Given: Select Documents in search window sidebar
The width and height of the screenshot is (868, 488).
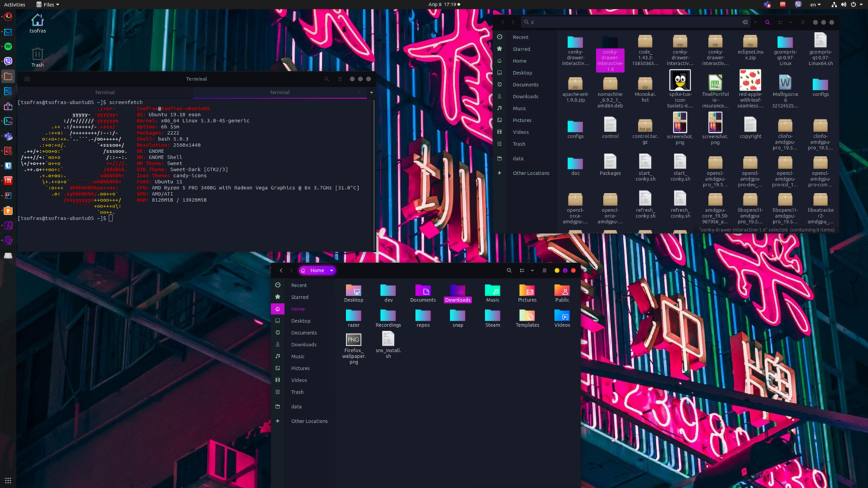Looking at the screenshot, I should click(x=526, y=85).
